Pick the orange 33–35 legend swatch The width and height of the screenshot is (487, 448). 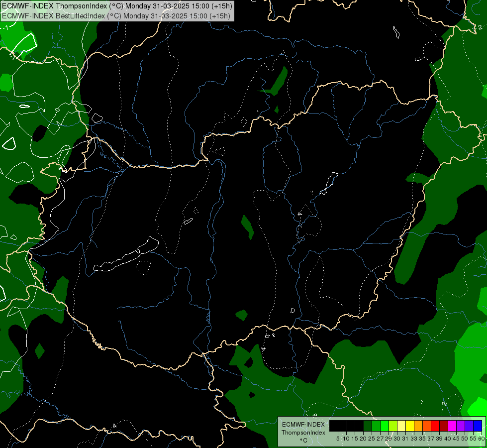click(x=418, y=426)
